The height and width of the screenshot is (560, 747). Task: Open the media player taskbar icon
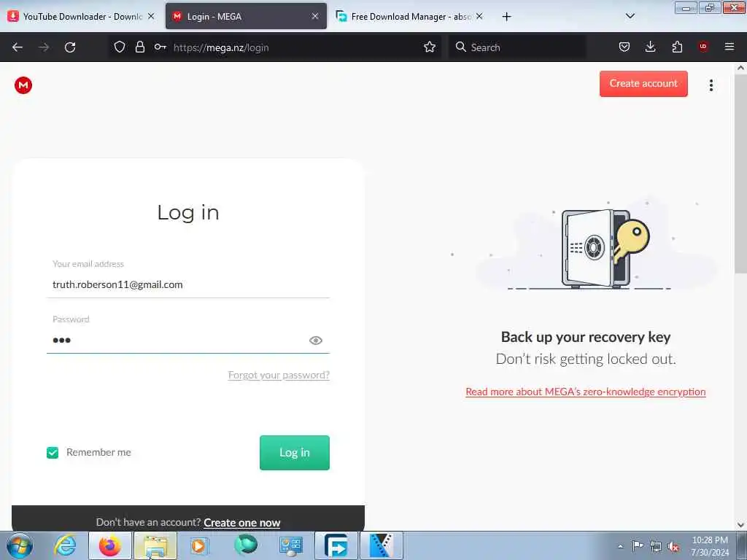(199, 545)
